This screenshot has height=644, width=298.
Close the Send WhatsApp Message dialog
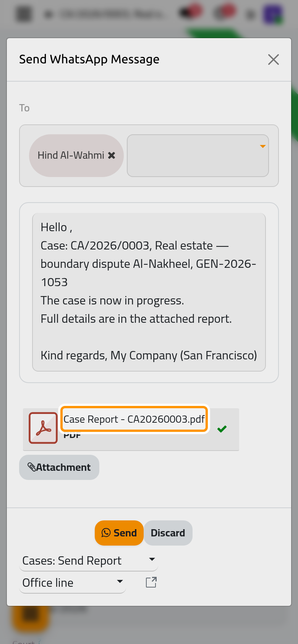click(274, 60)
